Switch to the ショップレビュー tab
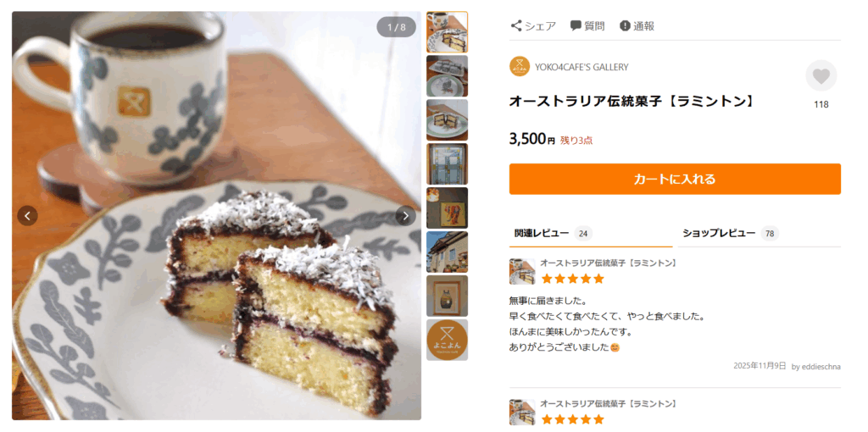The width and height of the screenshot is (868, 432). (x=719, y=233)
